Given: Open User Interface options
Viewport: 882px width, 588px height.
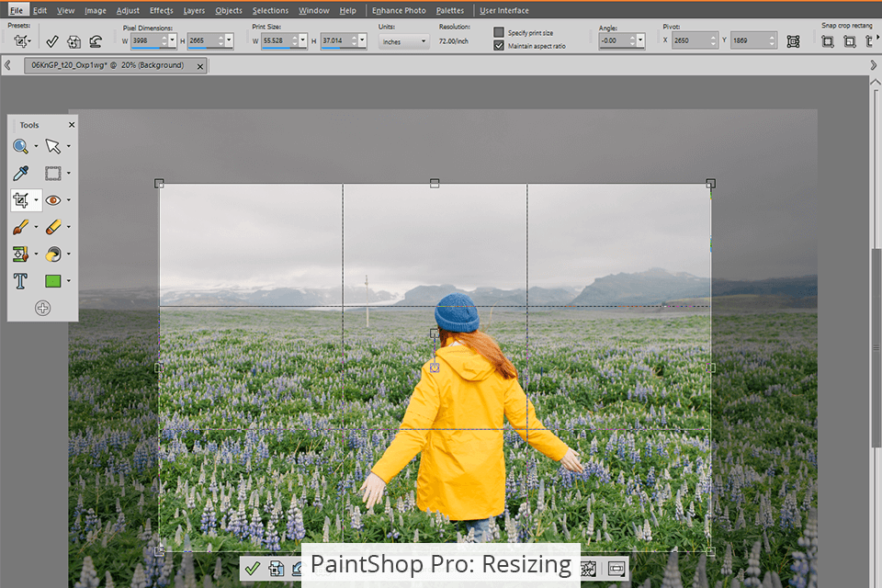Looking at the screenshot, I should point(504,10).
